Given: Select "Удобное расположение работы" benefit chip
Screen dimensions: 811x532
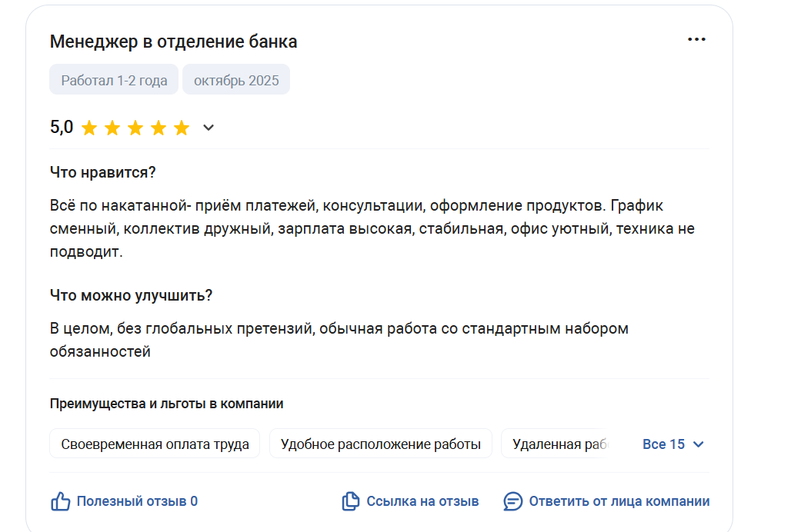Looking at the screenshot, I should [x=380, y=444].
